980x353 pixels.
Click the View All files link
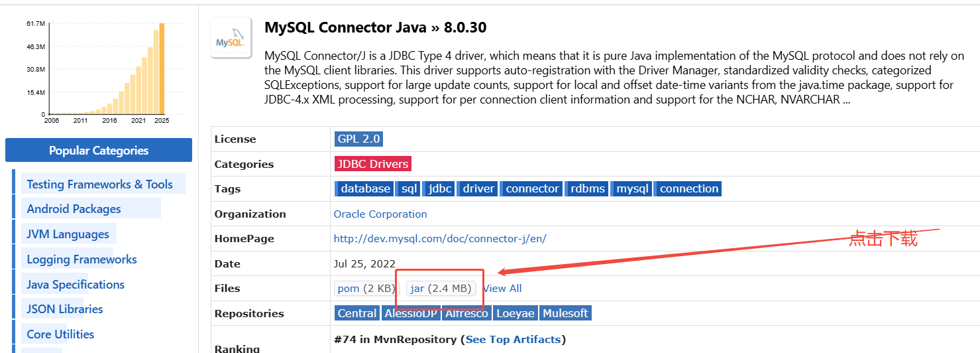[503, 288]
